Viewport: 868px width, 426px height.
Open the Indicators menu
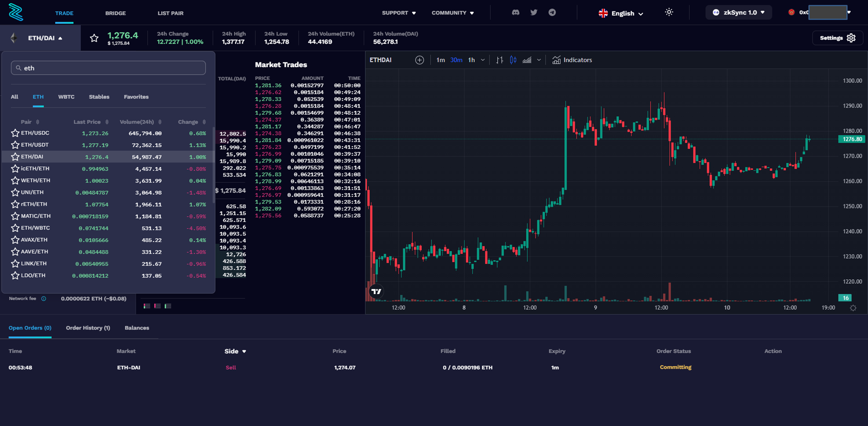pos(572,60)
